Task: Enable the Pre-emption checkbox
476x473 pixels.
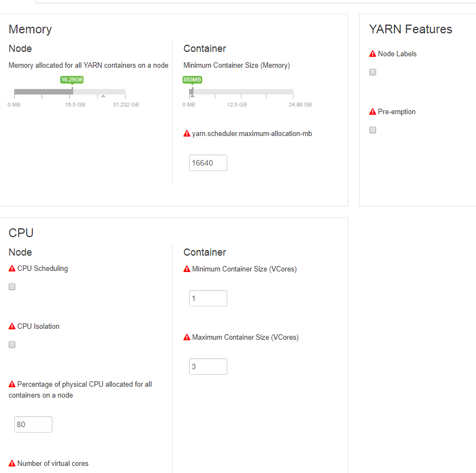Action: [x=372, y=129]
